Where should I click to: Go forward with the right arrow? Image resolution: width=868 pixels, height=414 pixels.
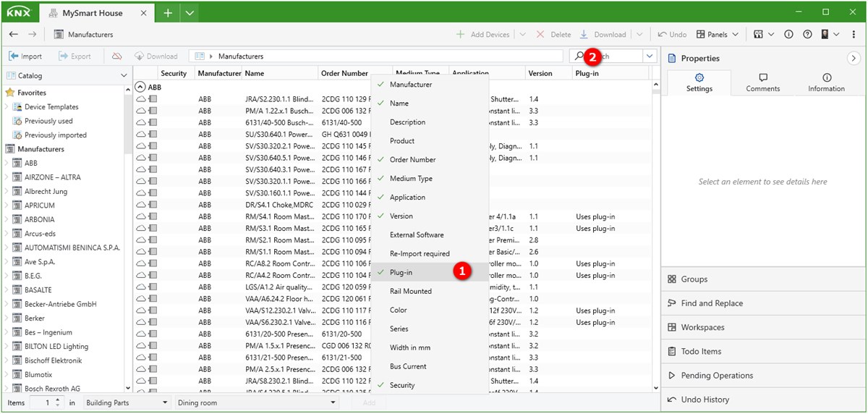pyautogui.click(x=32, y=34)
